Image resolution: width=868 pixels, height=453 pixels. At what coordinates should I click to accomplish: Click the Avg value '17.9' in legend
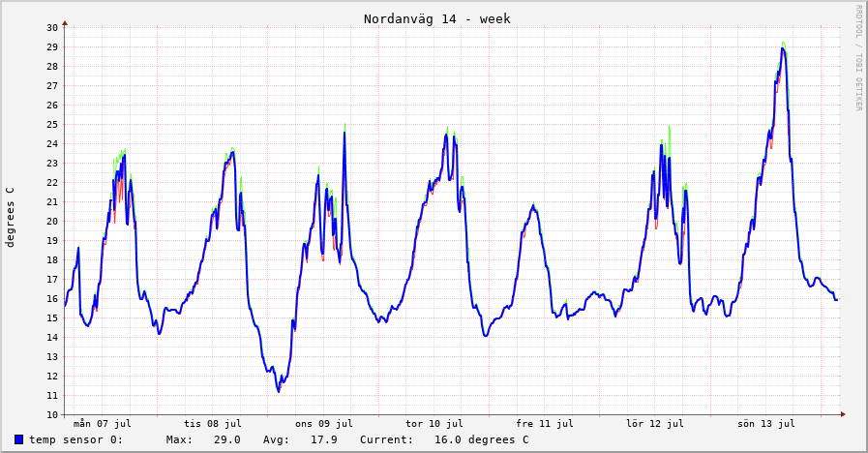pyautogui.click(x=324, y=439)
